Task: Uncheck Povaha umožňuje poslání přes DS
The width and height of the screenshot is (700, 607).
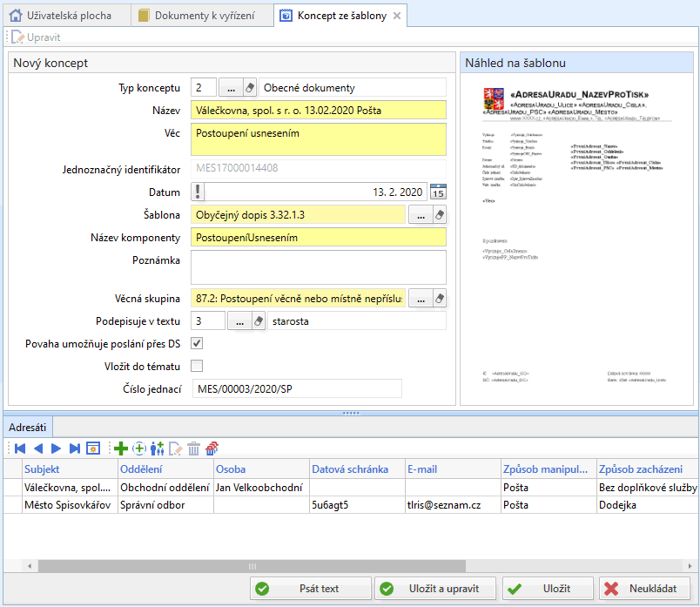Action: [x=197, y=344]
